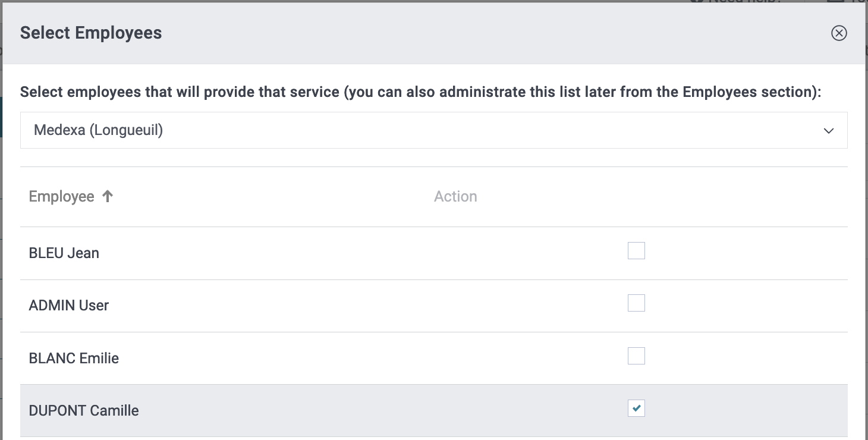Screen dimensions: 868x440
Task: Click the chevron arrow in the location dropdown
Action: pos(829,131)
